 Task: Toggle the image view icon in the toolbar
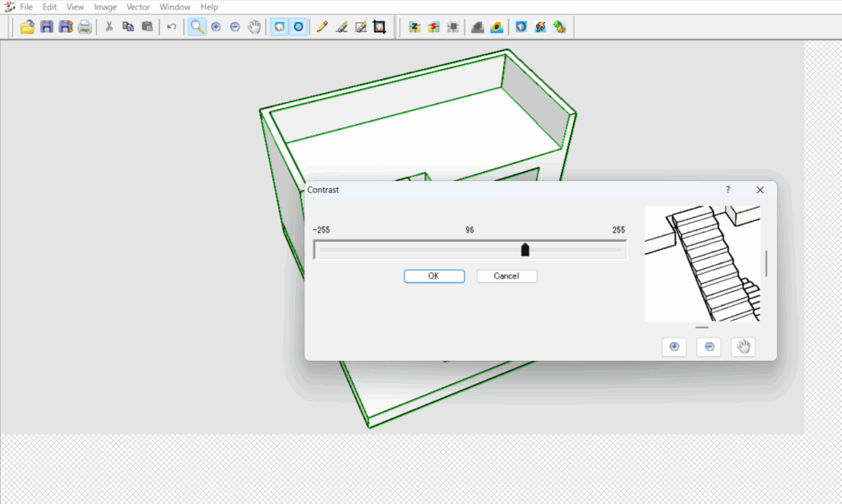(x=280, y=27)
